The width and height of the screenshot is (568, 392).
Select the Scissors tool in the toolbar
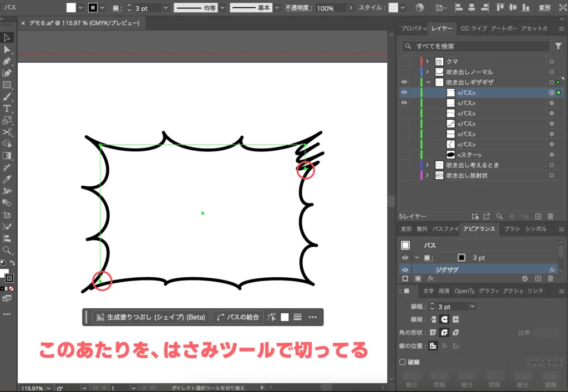pos(7,132)
